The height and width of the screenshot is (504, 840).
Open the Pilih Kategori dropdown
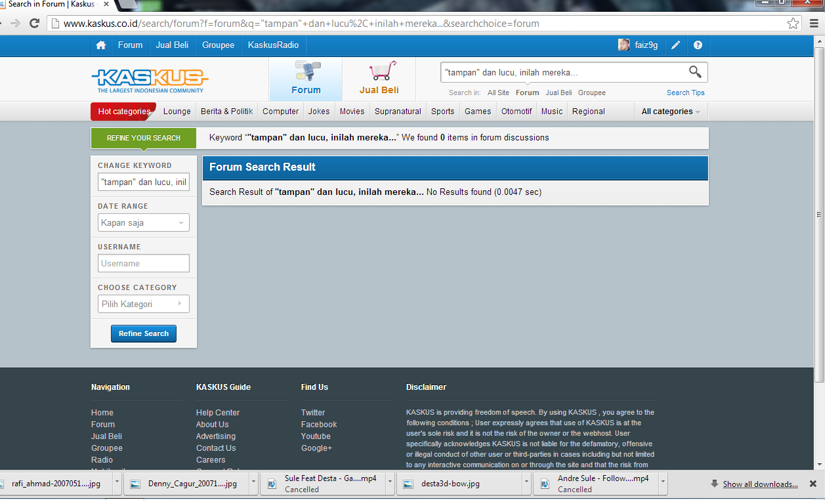point(144,304)
